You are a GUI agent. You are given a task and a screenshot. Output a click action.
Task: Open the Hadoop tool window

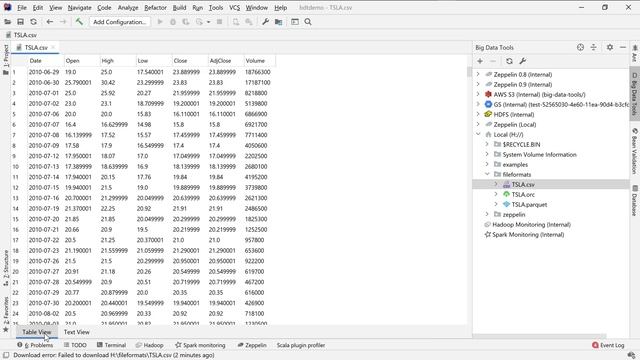(x=149, y=345)
